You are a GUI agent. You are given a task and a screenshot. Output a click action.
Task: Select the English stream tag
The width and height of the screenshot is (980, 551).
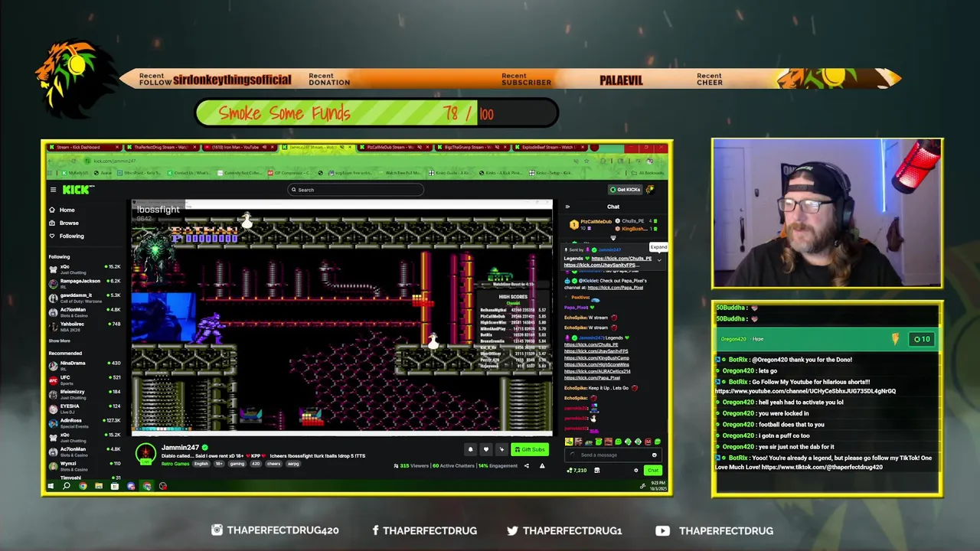click(x=201, y=464)
